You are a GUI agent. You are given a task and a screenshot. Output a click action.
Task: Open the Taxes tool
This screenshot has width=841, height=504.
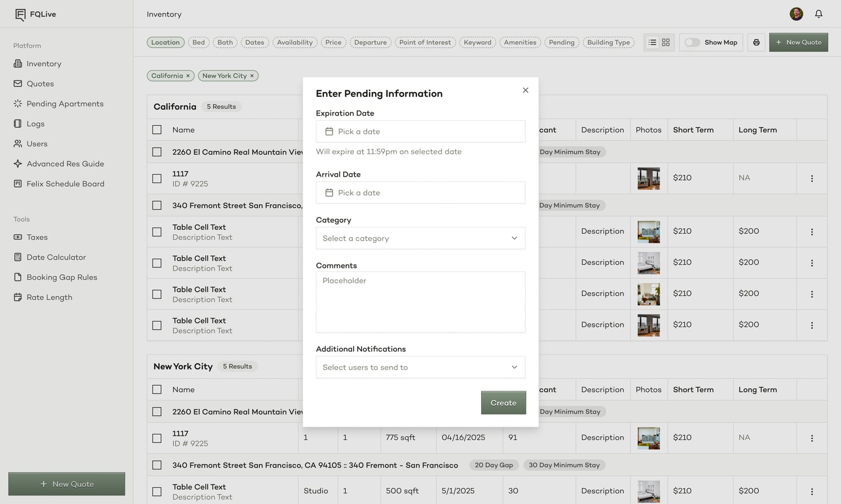pos(30,237)
